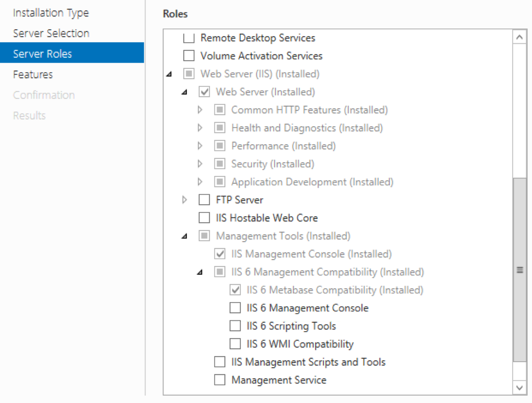Select the IIS Hostable Web Core label
Image resolution: width=532 pixels, height=403 pixels.
pos(267,218)
